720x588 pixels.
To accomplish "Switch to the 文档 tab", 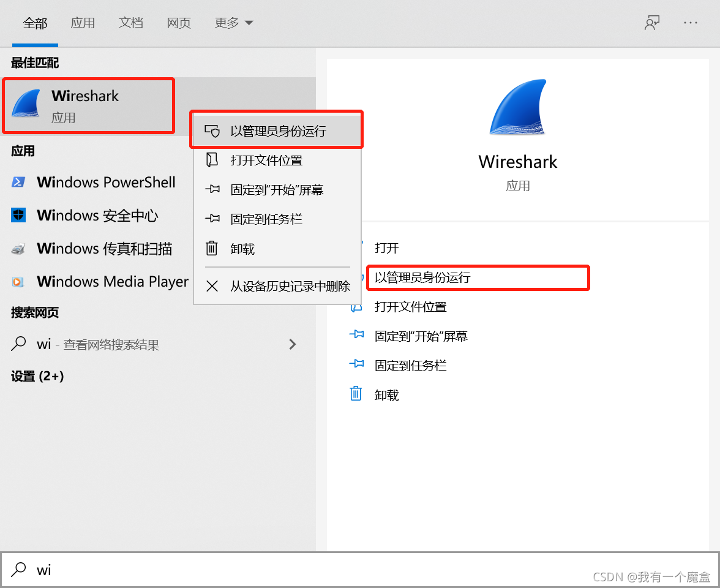I will 131,23.
